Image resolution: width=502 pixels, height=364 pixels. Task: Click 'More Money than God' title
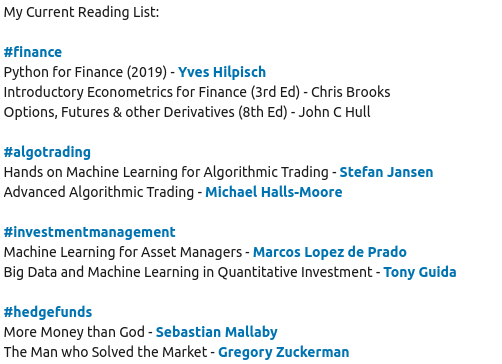(x=74, y=332)
